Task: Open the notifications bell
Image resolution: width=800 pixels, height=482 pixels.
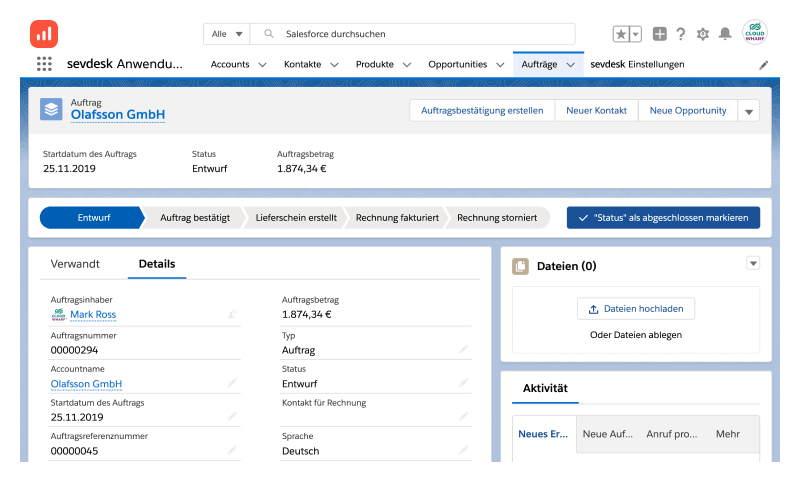Action: click(x=725, y=34)
